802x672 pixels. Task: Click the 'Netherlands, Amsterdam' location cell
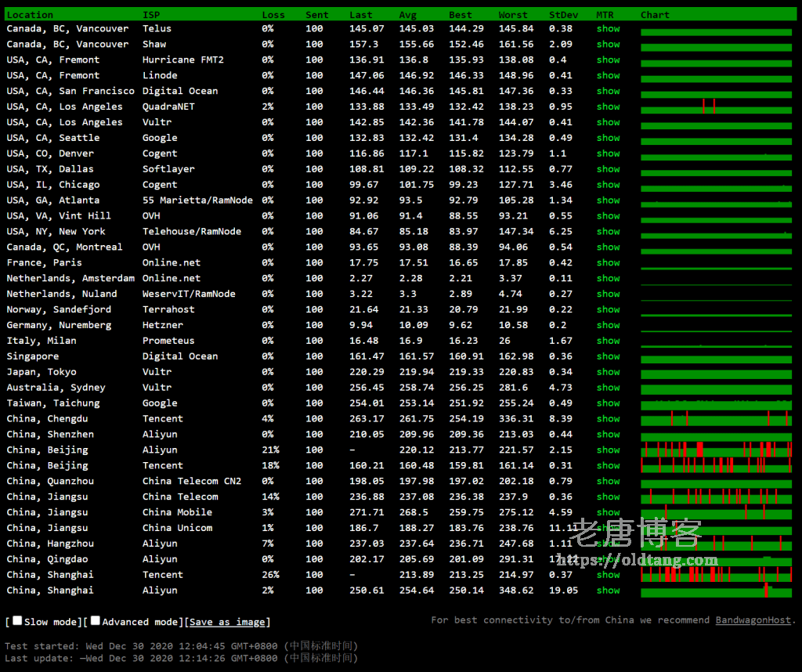[x=70, y=278]
